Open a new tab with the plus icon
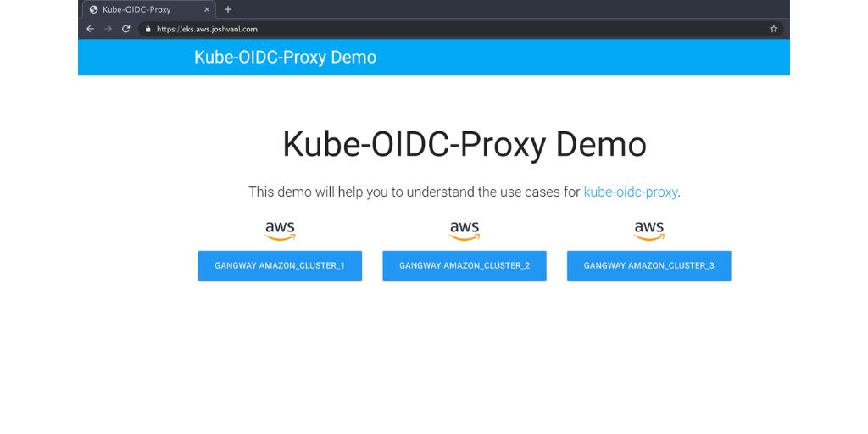This screenshot has height=434, width=868. [x=227, y=9]
